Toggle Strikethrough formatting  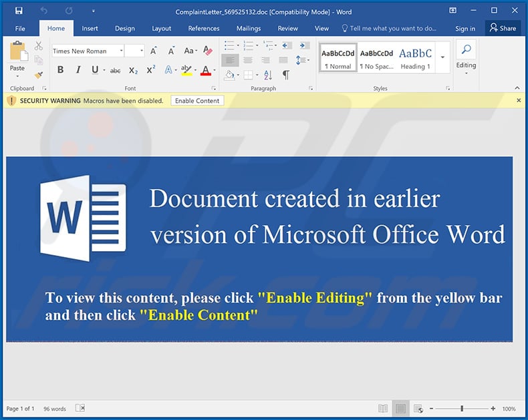coord(115,70)
